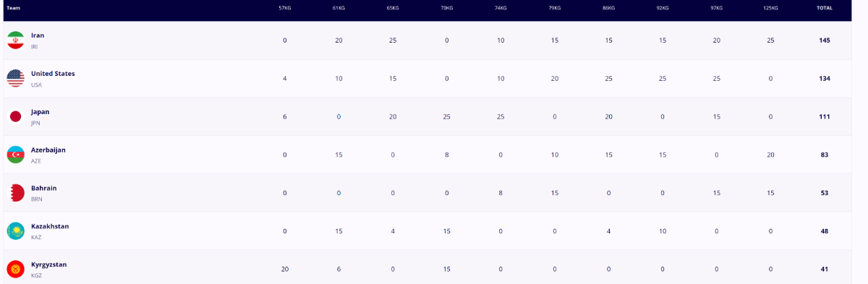Click the United States flag icon
This screenshot has width=868, height=284.
pos(16,78)
